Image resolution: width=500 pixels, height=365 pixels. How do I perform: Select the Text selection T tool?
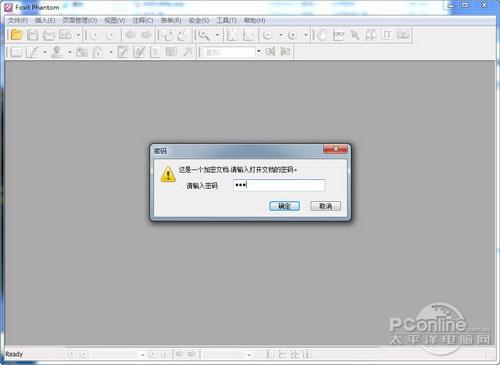387,34
